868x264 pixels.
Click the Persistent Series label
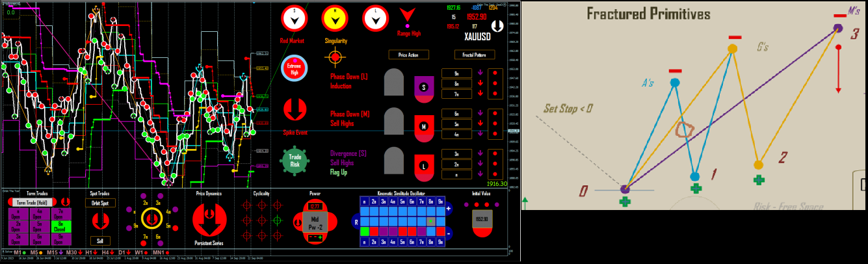click(209, 243)
